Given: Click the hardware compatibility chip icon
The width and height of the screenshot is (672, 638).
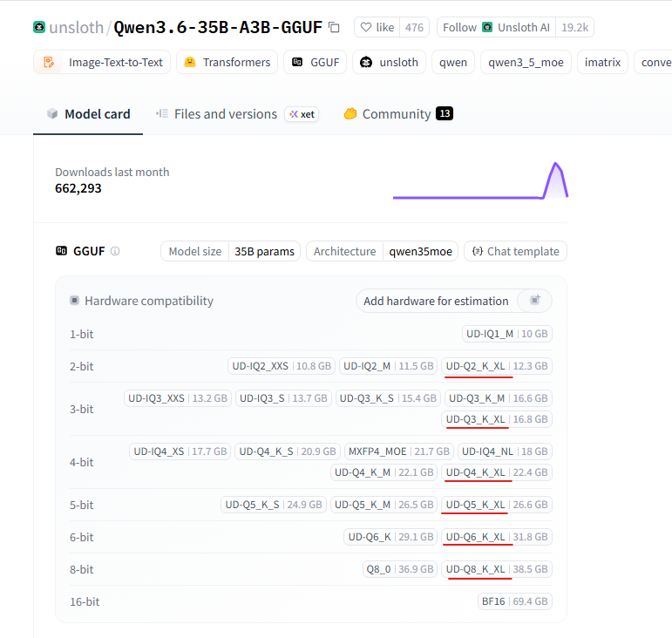Looking at the screenshot, I should point(75,301).
